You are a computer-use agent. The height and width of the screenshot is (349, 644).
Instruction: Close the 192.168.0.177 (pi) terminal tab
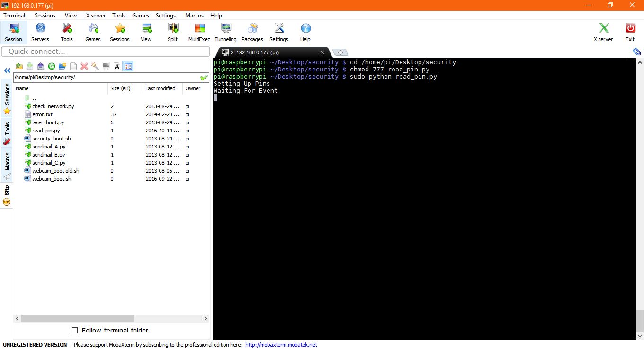click(x=322, y=52)
